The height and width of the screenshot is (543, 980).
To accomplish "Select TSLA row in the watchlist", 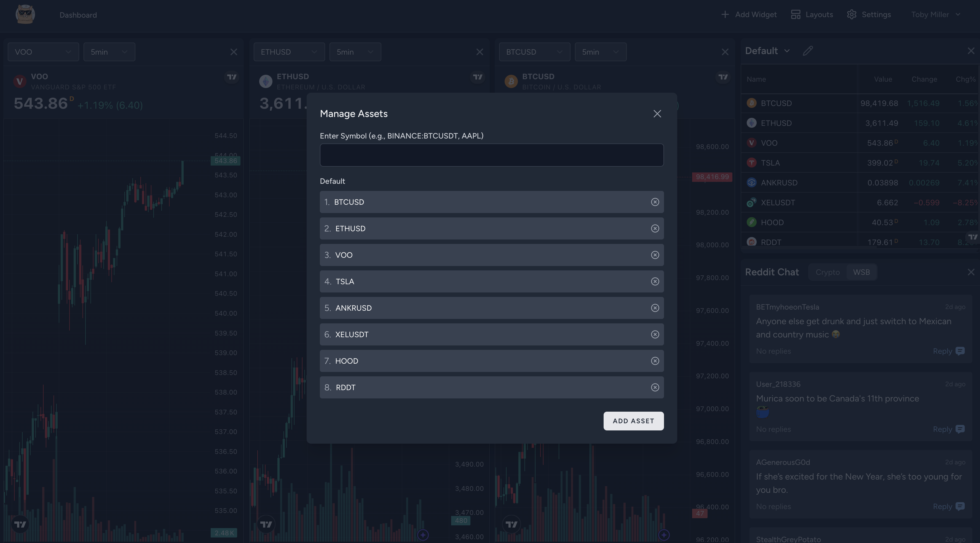I will tap(860, 163).
